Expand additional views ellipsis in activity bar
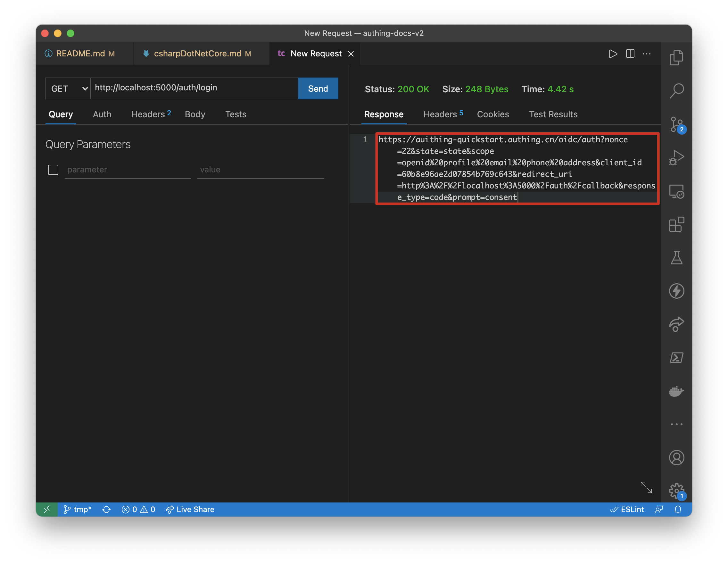Screen dimensions: 728x564 click(676, 424)
